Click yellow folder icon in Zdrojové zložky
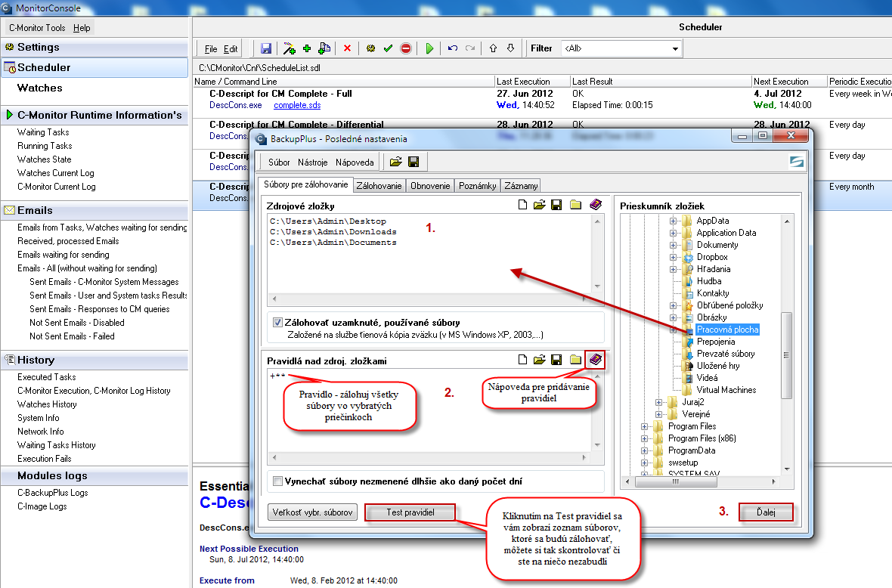This screenshot has width=892, height=588. point(576,205)
